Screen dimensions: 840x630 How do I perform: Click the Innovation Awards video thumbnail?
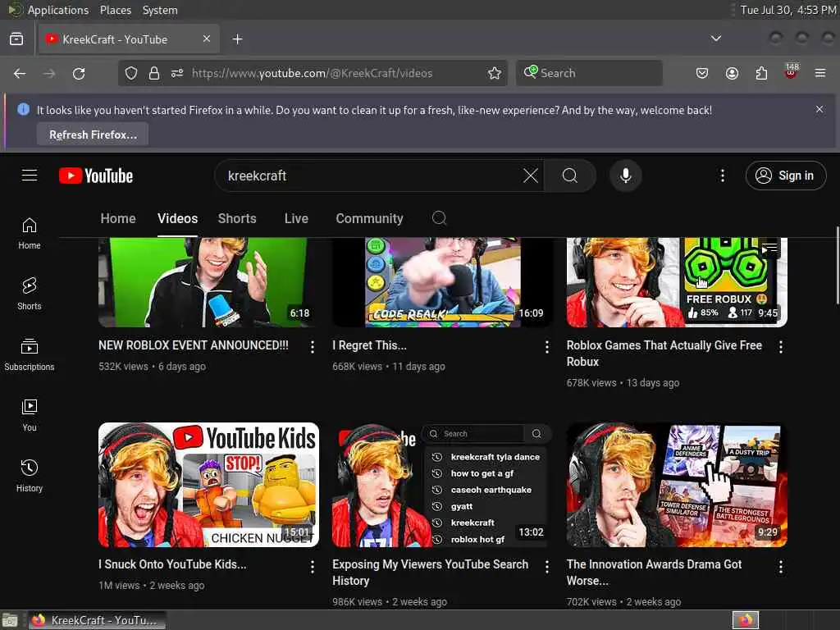677,485
